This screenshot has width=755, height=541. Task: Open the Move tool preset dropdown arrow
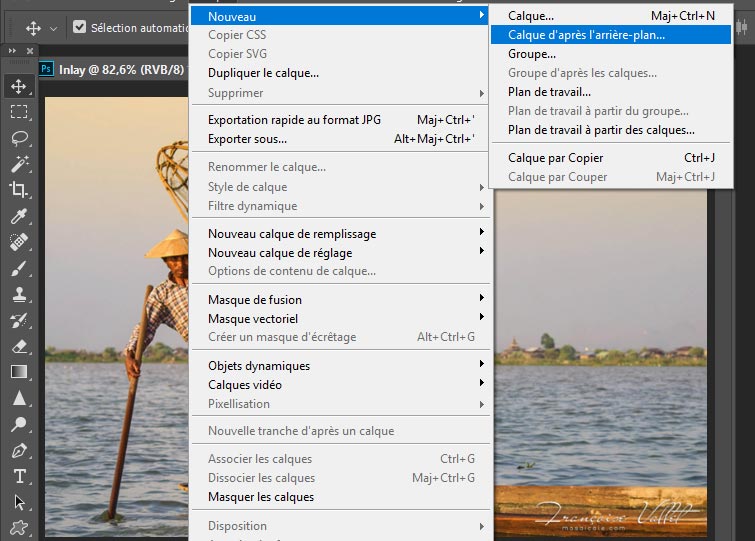point(53,28)
